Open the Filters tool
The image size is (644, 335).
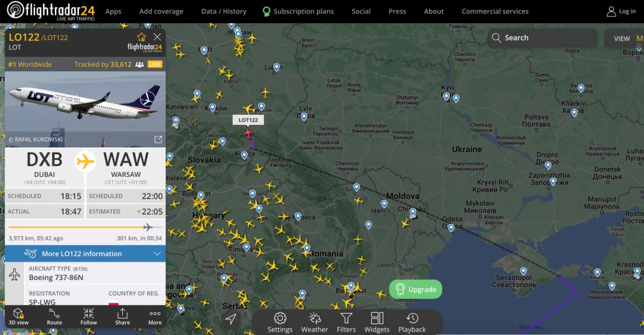(x=346, y=322)
